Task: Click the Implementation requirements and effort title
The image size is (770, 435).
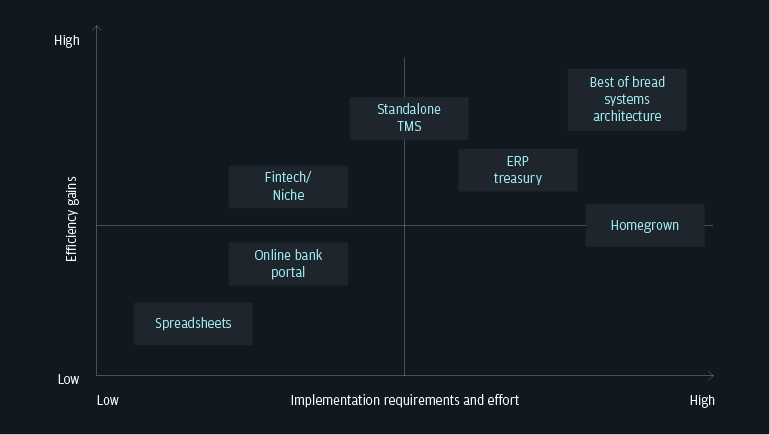Action: pos(405,400)
